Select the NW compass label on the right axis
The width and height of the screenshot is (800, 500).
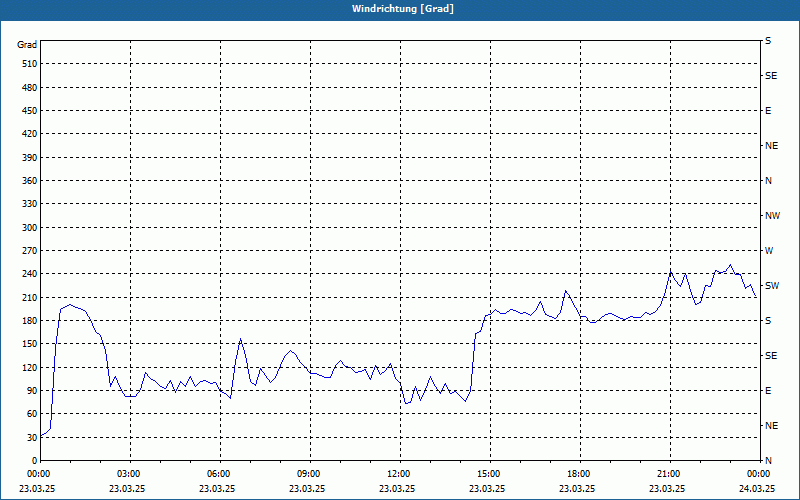coord(772,216)
